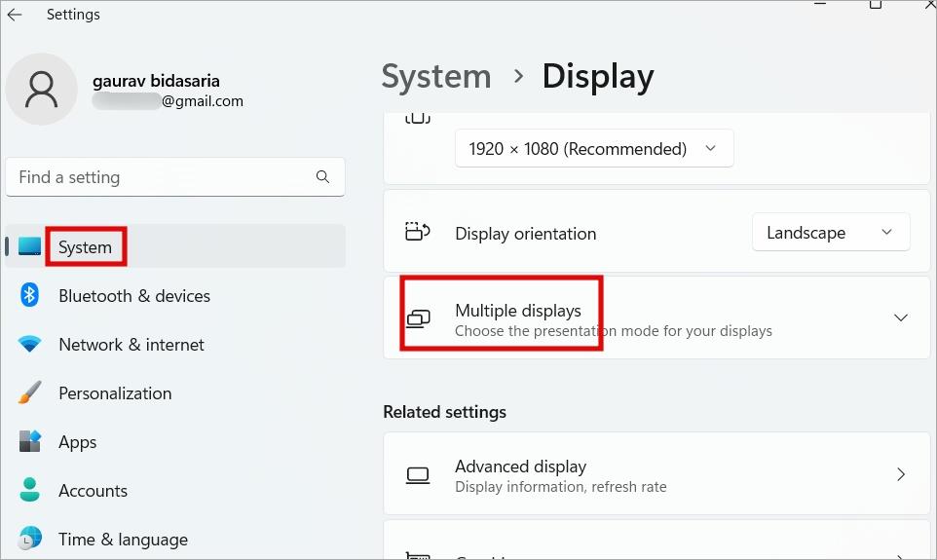Open the resolution 1920 × 1080 dropdown
The height and width of the screenshot is (560, 937).
pos(594,148)
